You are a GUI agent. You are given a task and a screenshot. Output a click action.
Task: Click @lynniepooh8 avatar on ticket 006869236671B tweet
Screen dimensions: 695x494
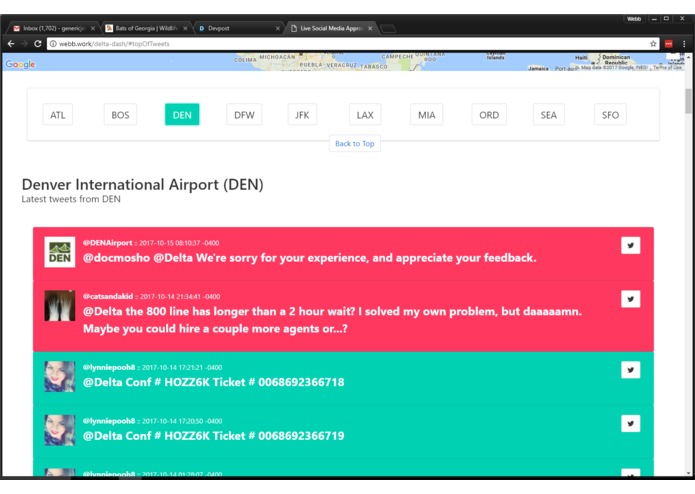tap(60, 377)
